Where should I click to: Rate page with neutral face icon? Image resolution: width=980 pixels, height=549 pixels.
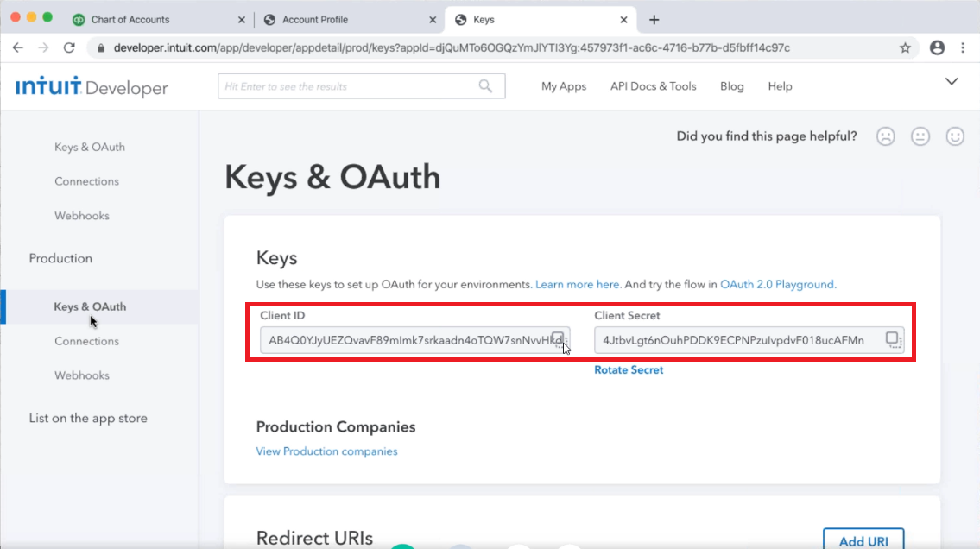920,136
